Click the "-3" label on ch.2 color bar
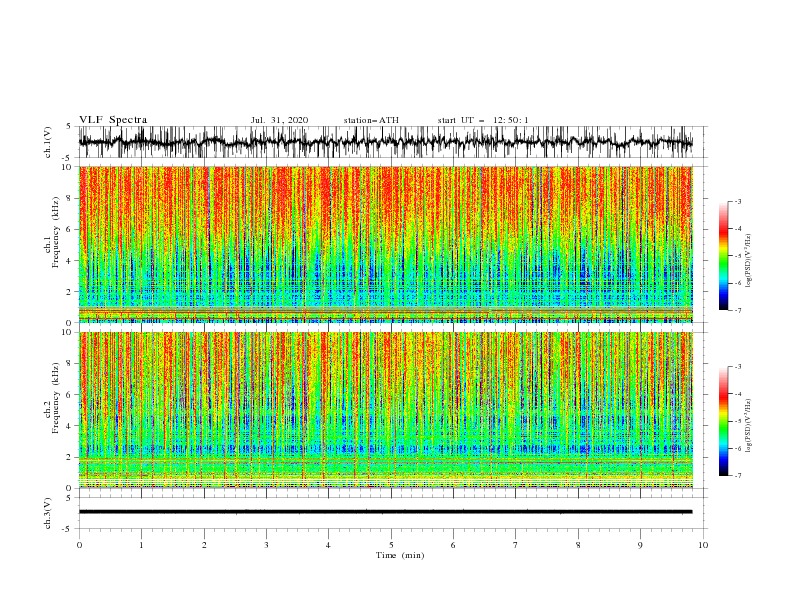The image size is (792, 612). click(x=737, y=367)
